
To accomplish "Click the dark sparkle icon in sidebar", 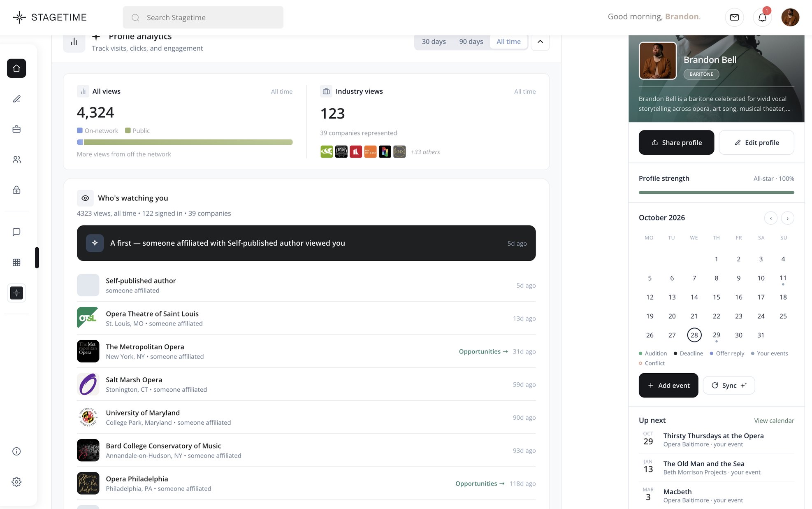I will click(16, 293).
